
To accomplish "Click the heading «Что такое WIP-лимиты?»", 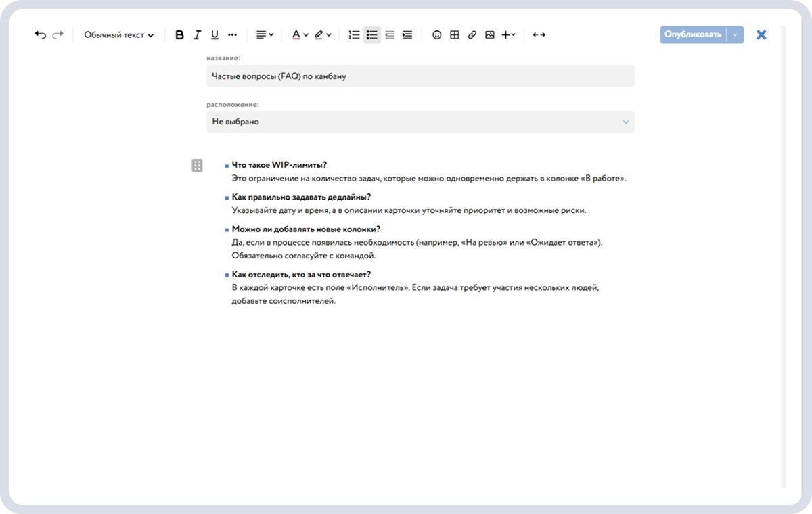I will [x=279, y=165].
